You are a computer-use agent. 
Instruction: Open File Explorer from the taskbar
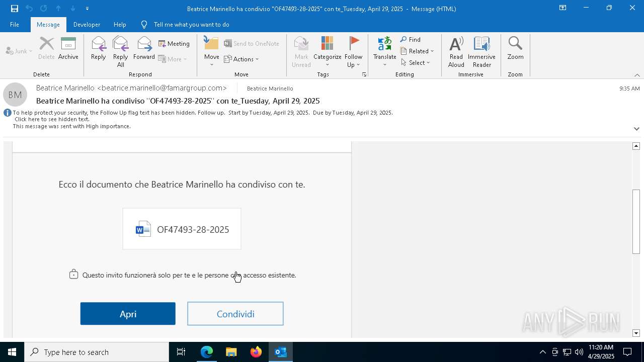click(231, 352)
